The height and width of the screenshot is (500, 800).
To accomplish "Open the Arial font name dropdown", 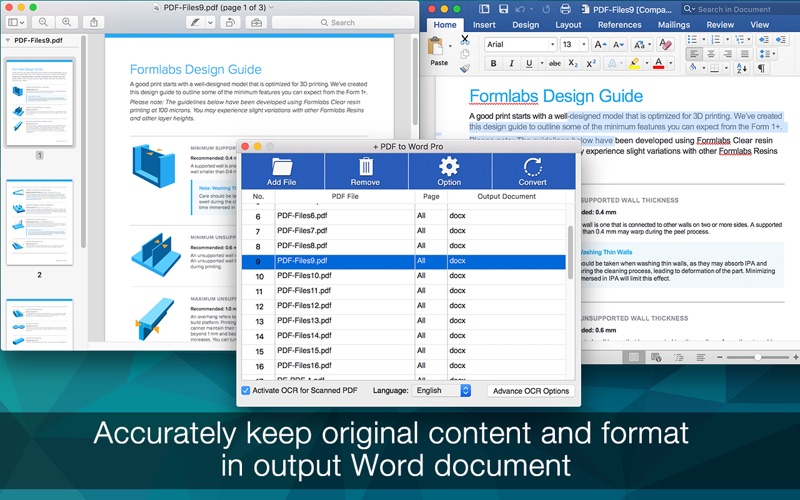I will [552, 44].
